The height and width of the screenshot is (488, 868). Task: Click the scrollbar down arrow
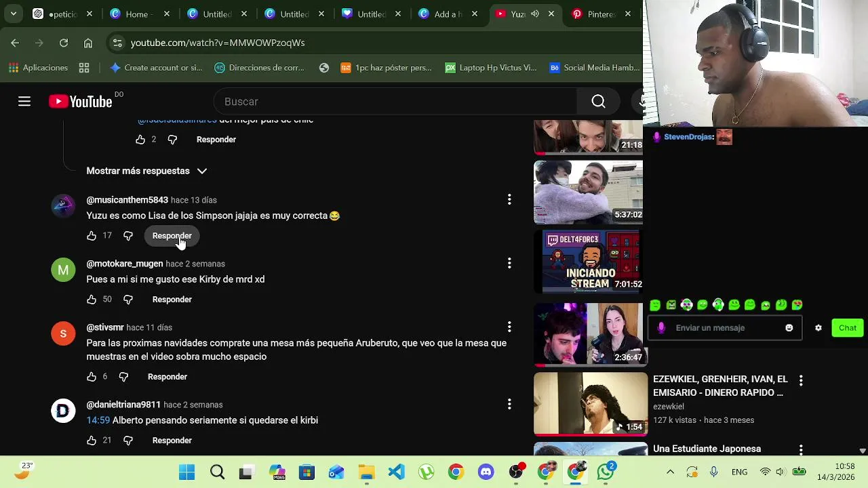click(x=863, y=451)
